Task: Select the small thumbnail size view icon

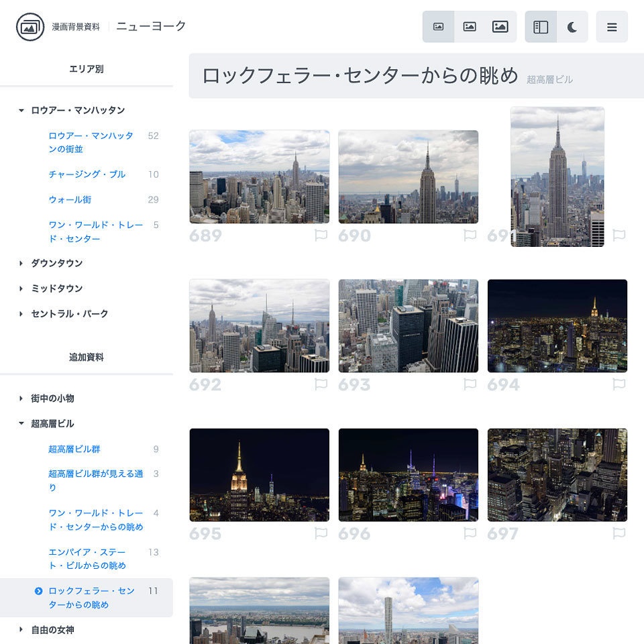Action: [438, 27]
